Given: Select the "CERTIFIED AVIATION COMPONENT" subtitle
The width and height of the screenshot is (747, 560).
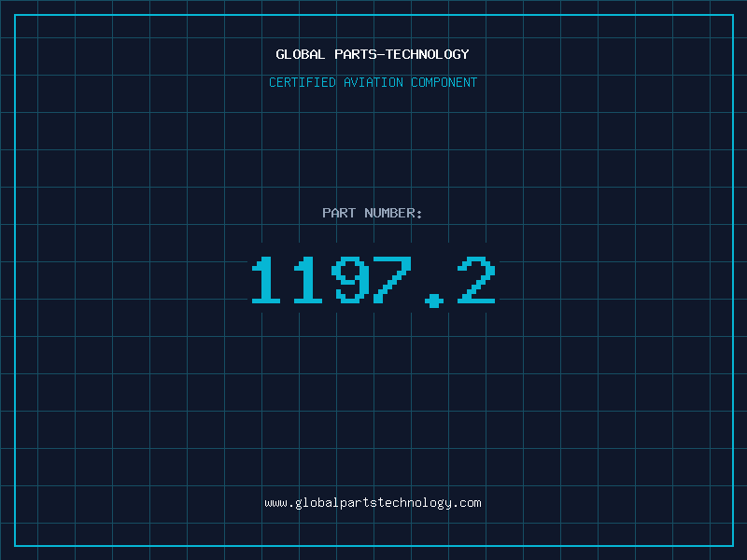Looking at the screenshot, I should [373, 82].
